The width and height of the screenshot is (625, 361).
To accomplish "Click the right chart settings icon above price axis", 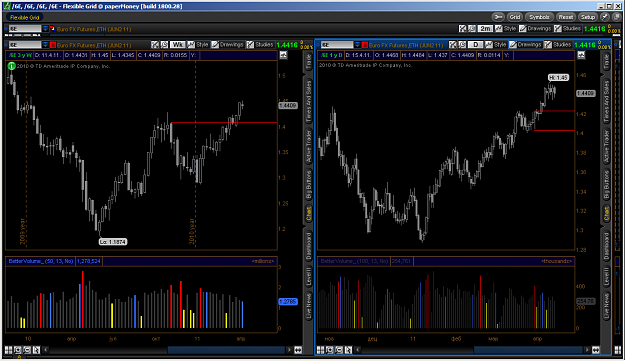I will (x=581, y=55).
